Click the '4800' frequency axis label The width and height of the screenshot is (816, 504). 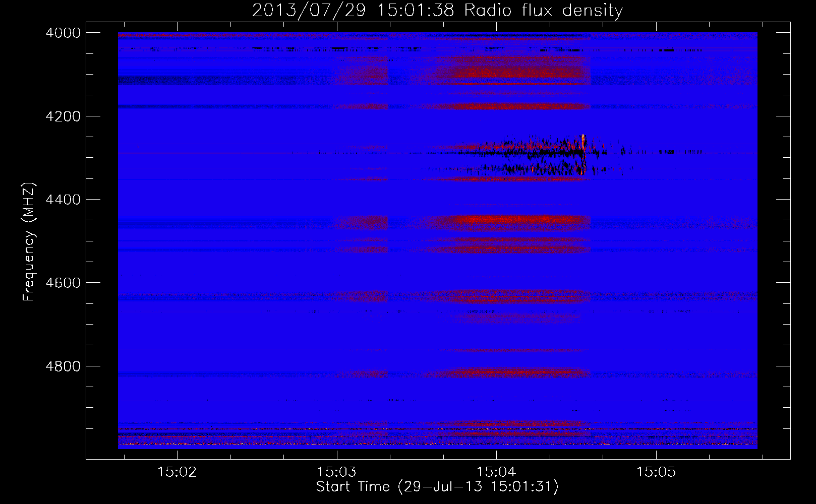63,366
